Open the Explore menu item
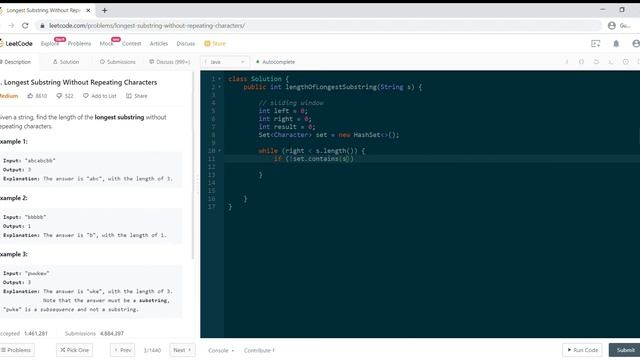Screen dimensions: 640x360 point(50,44)
